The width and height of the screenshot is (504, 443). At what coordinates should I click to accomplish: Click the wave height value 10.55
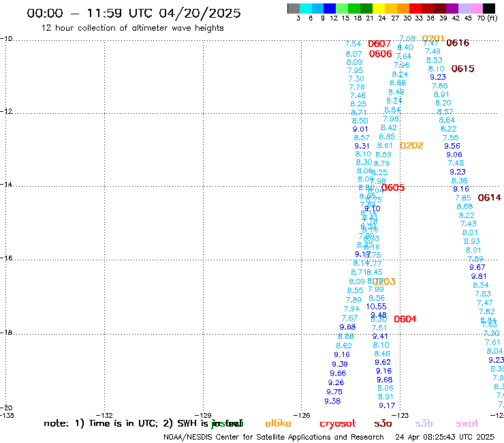tap(376, 307)
